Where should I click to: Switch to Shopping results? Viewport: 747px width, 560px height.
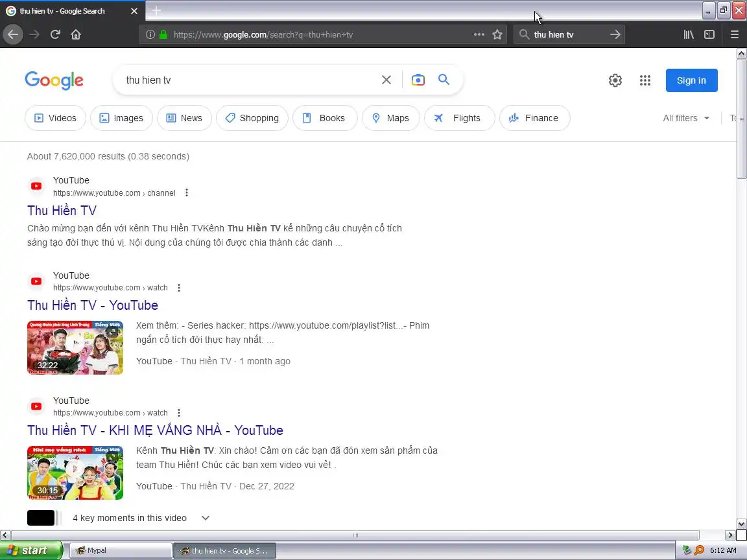click(x=252, y=118)
